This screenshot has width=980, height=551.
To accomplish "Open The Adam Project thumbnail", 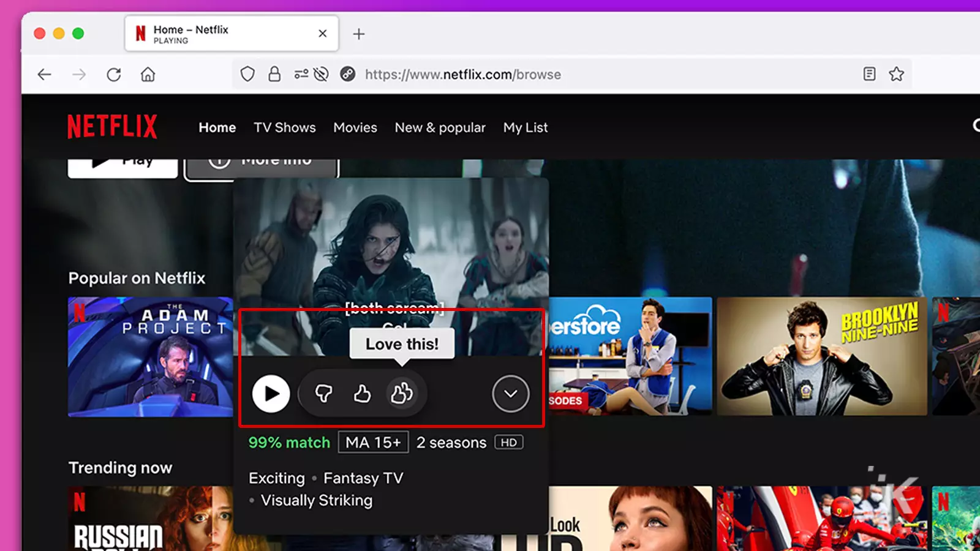I will (150, 356).
